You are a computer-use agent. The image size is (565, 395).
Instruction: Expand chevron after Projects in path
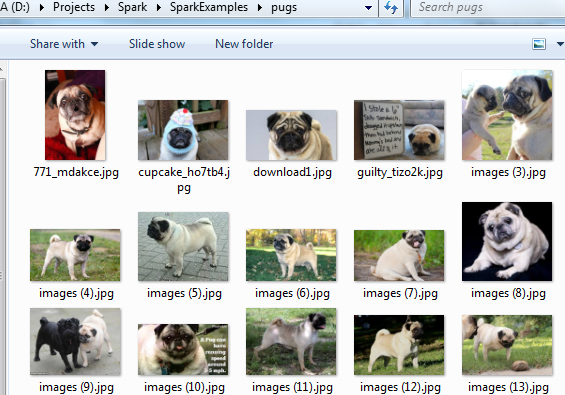[x=107, y=7]
